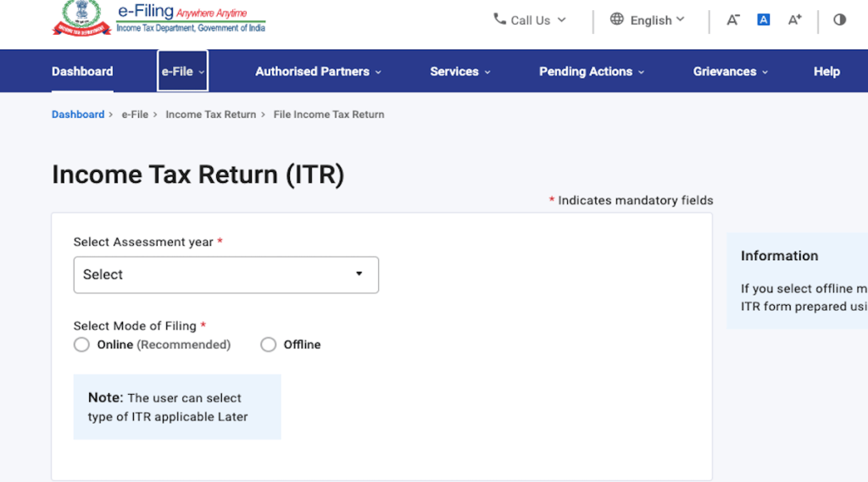Viewport: 868px width, 482px height.
Task: Open the Authorised Partners menu
Action: click(x=318, y=71)
